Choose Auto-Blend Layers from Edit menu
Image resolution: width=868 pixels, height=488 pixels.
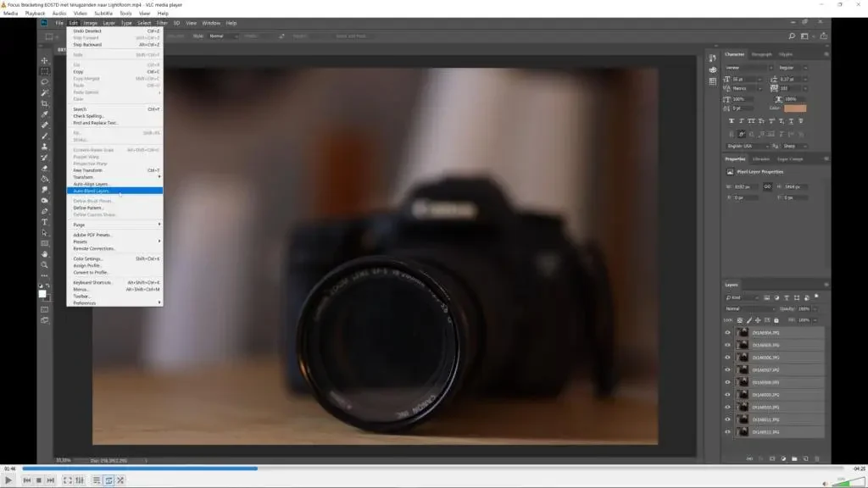(114, 191)
